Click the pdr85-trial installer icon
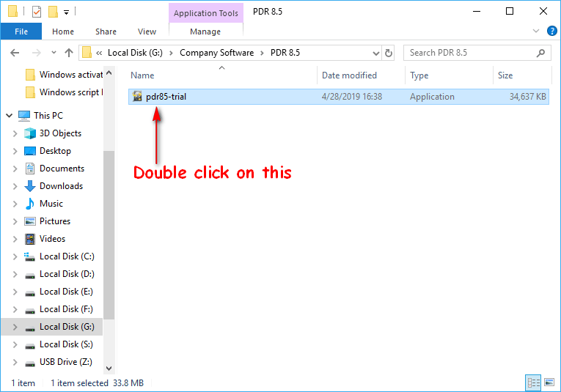 click(137, 97)
